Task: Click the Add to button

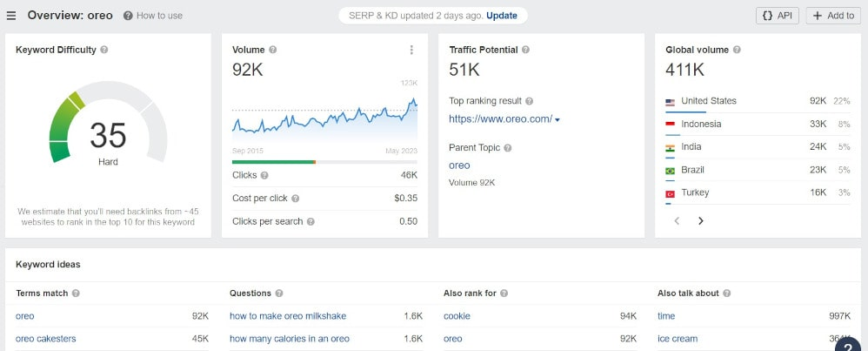Action: [833, 16]
